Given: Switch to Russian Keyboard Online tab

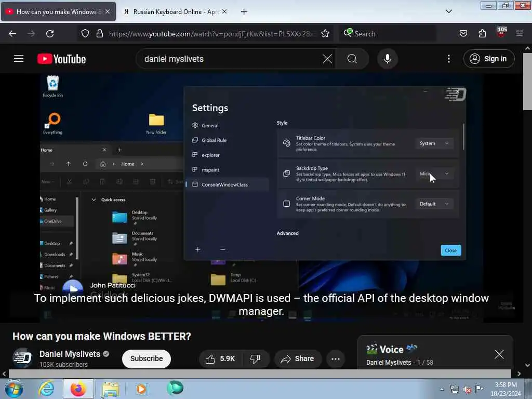Looking at the screenshot, I should pyautogui.click(x=171, y=12).
